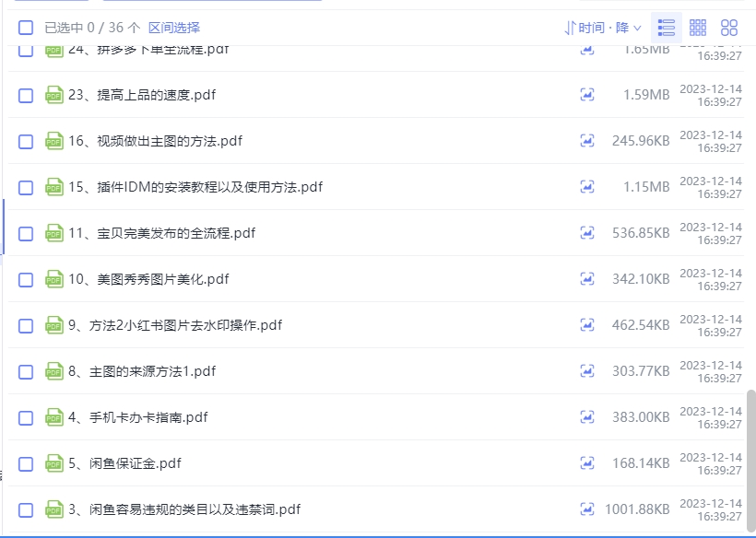The height and width of the screenshot is (538, 756).
Task: Open file 23、提高上品的速度.pdf
Action: [142, 95]
